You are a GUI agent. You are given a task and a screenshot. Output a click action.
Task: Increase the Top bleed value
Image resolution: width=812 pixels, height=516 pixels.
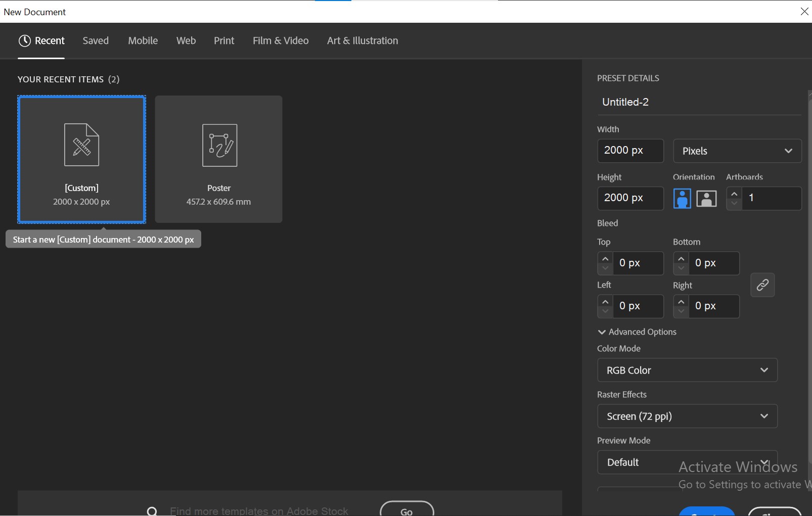coord(605,259)
